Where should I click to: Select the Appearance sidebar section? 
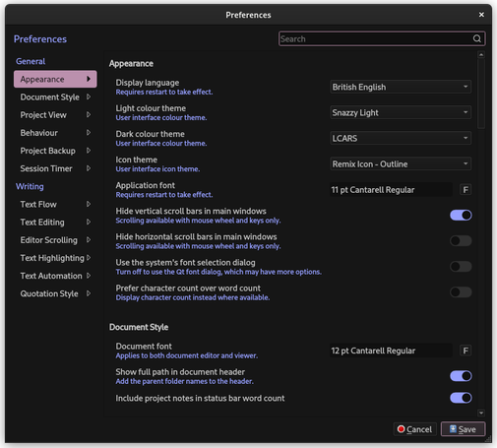click(55, 79)
